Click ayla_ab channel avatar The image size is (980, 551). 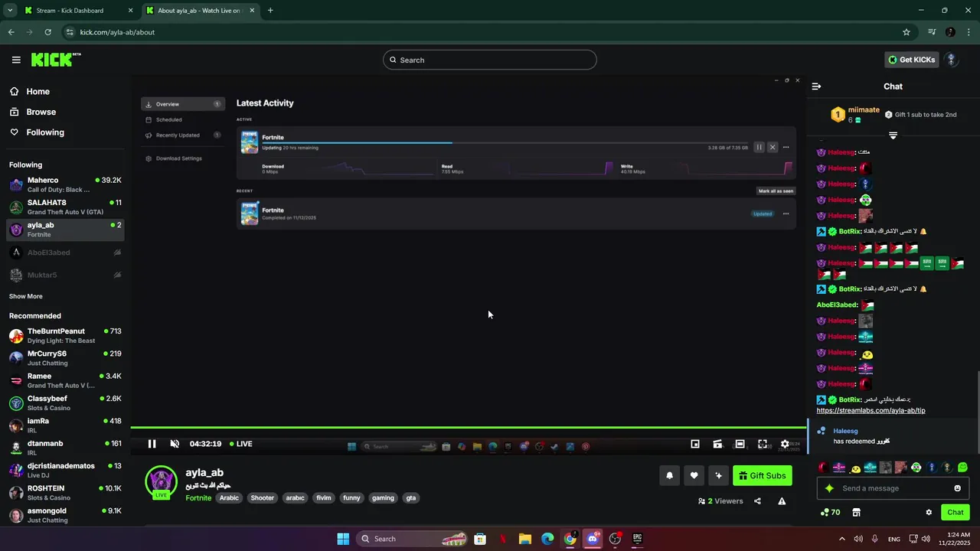click(x=161, y=482)
